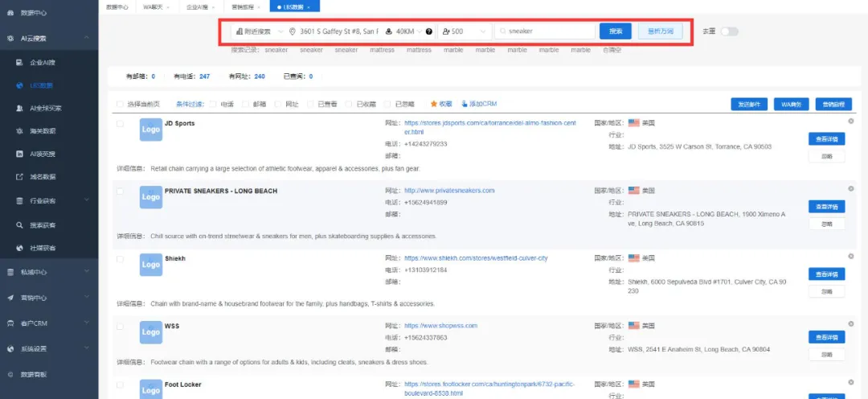Enable the 邮箱 email filter checkbox
This screenshot has width=868, height=399.
(x=246, y=104)
